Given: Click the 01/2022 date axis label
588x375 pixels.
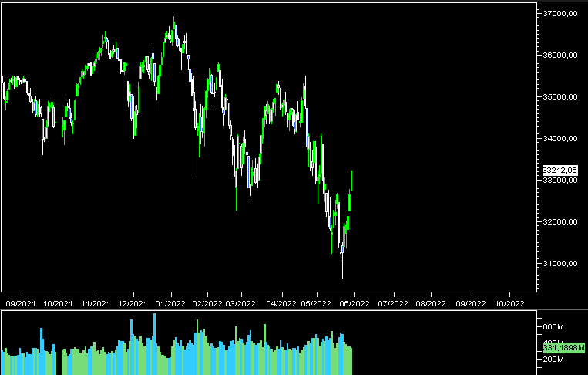Looking at the screenshot, I should tap(170, 303).
